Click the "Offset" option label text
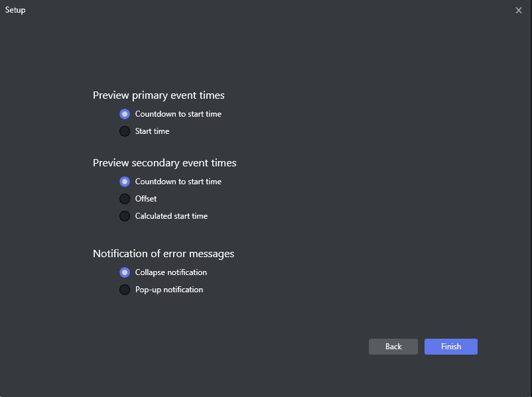Screen dimensions: 532x397 point(146,199)
